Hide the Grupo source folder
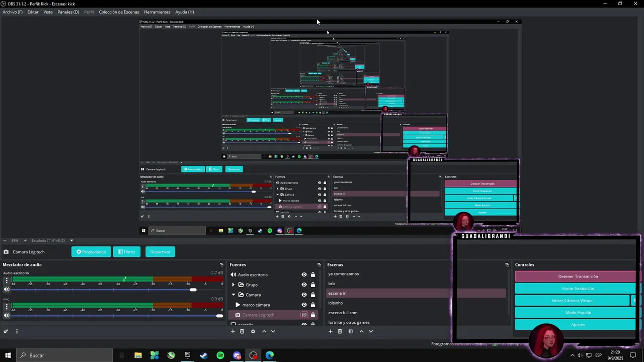This screenshot has height=362, width=644. tap(304, 285)
